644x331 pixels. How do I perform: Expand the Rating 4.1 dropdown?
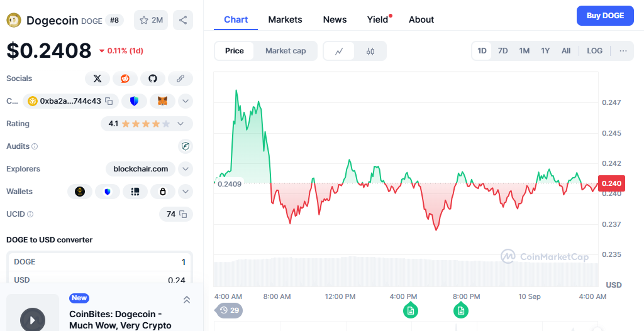pyautogui.click(x=180, y=124)
